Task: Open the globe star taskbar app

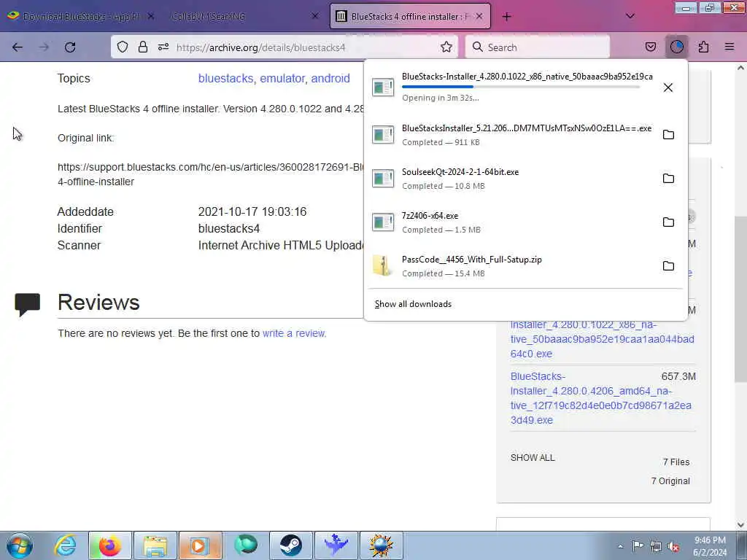Action: click(381, 545)
